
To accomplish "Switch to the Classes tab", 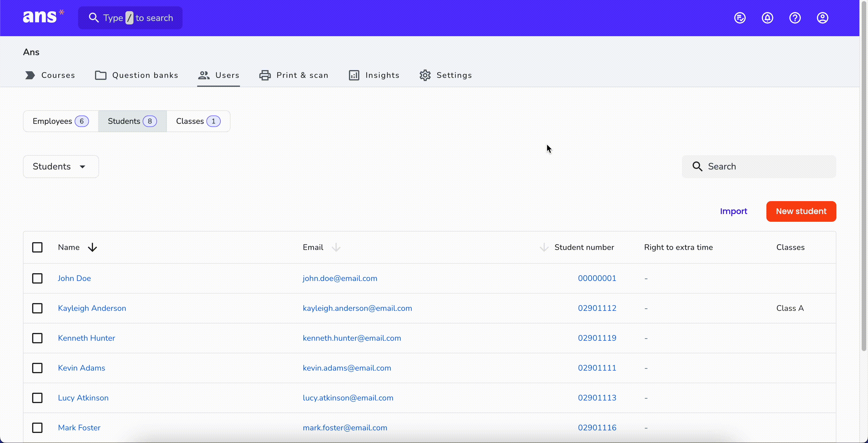I will [x=198, y=121].
